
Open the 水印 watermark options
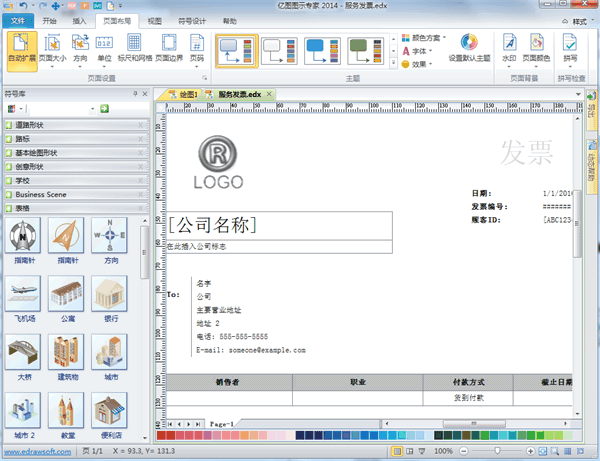509,51
